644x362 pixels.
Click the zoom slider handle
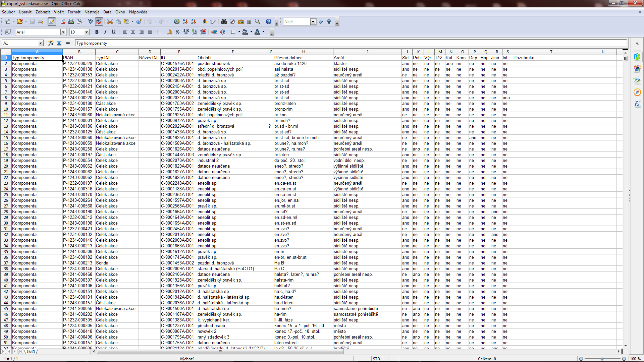[602, 359]
